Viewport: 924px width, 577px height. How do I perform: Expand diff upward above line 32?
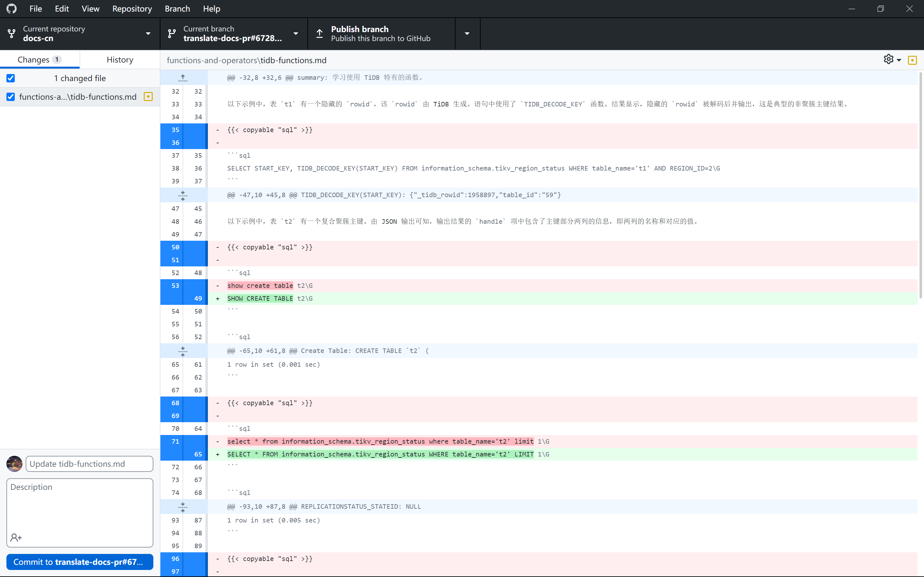coord(183,78)
